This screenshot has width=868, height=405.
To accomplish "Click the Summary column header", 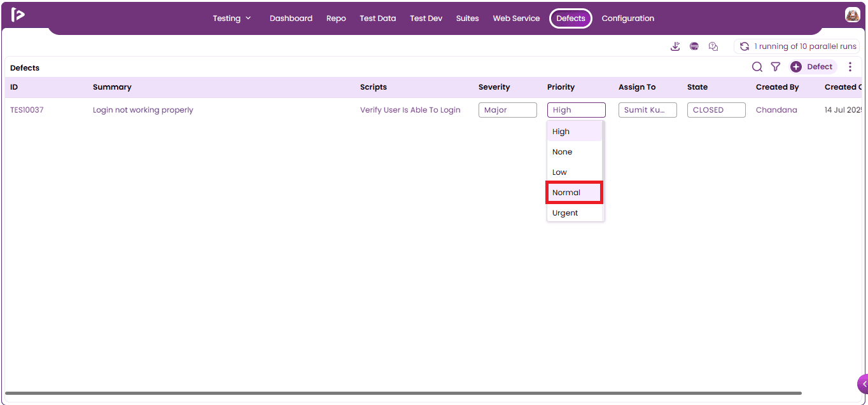I will click(x=112, y=87).
